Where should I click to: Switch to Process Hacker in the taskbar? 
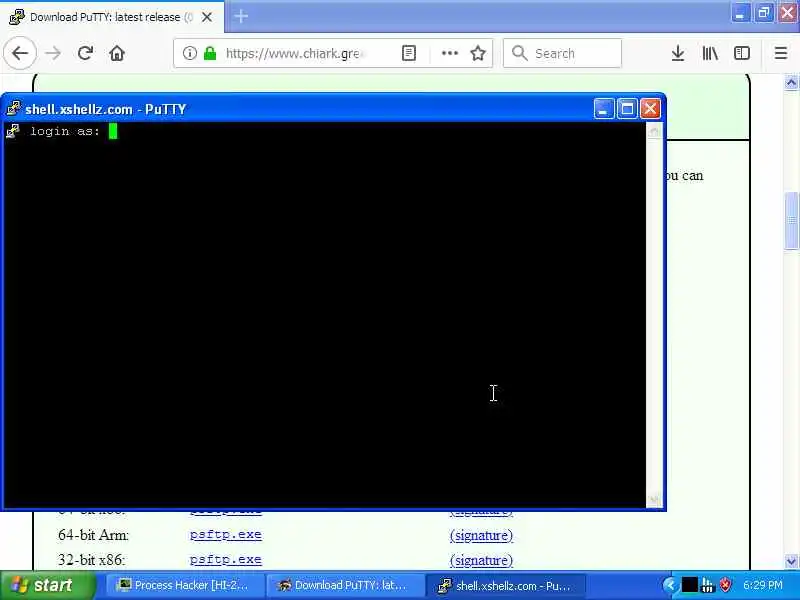[x=186, y=585]
